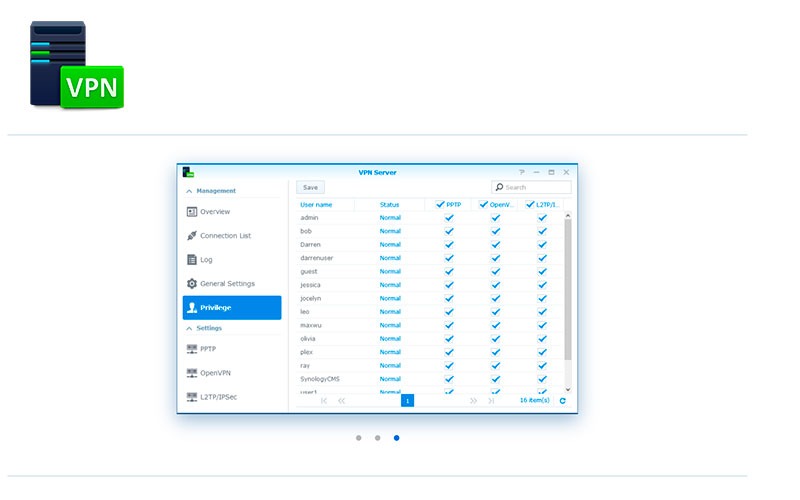Click the 16 item(s) count
800x500 pixels.
coord(534,401)
